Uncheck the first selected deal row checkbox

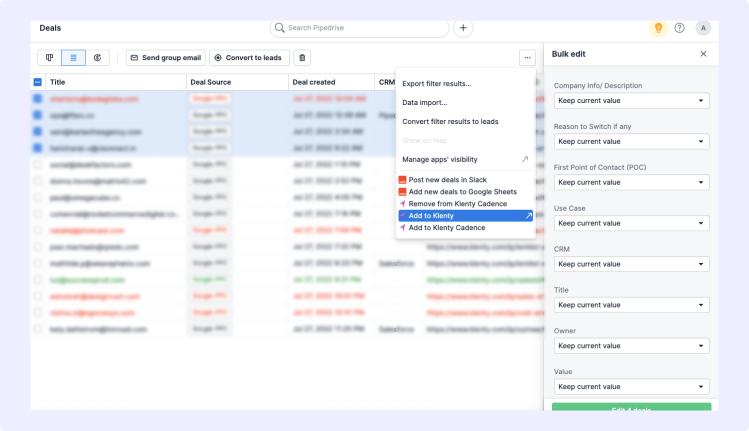coord(38,99)
